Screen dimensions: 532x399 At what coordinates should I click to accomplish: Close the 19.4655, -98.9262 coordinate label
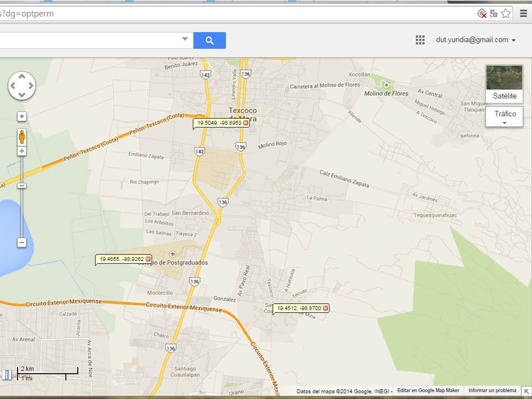point(148,259)
